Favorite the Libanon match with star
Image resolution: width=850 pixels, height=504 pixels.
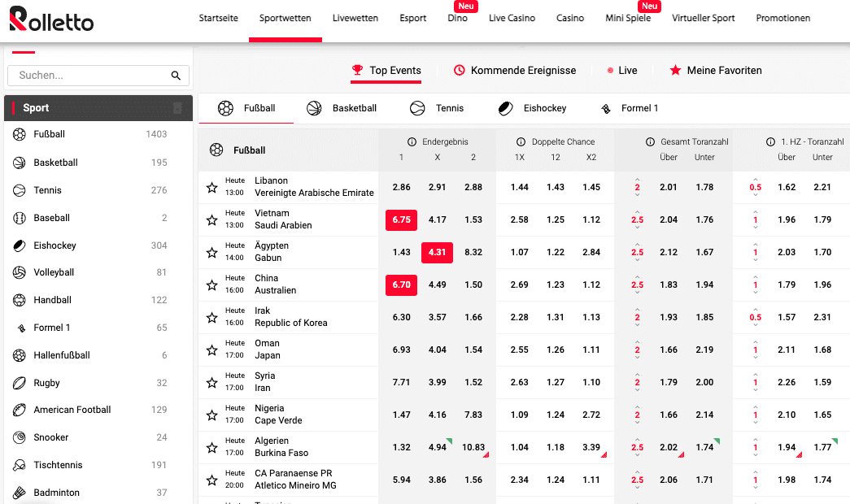212,188
